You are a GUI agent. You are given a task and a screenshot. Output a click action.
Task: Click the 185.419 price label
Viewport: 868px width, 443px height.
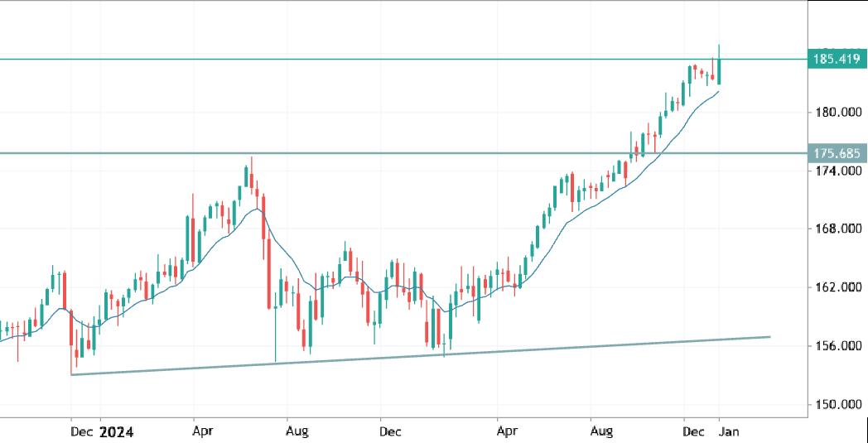(x=837, y=60)
